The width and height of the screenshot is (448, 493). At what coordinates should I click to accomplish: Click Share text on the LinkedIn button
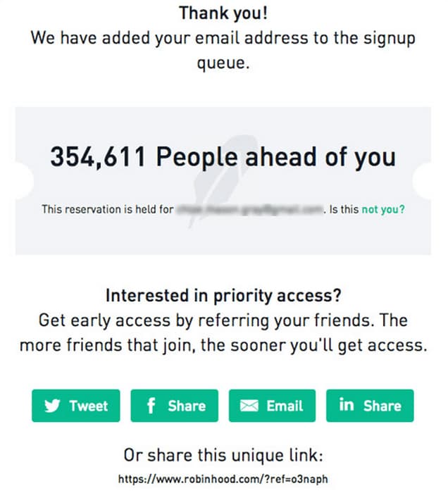(382, 406)
